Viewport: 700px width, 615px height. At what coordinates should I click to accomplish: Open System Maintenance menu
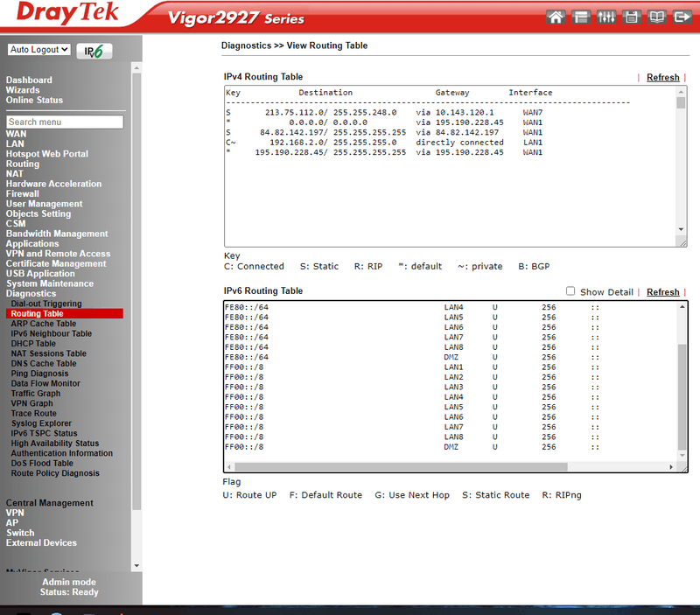[50, 283]
